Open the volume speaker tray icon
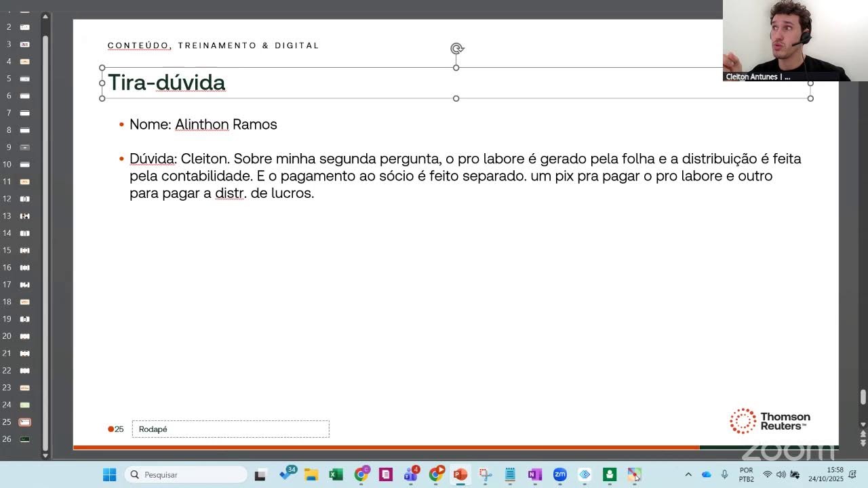The image size is (868, 488). point(781,474)
